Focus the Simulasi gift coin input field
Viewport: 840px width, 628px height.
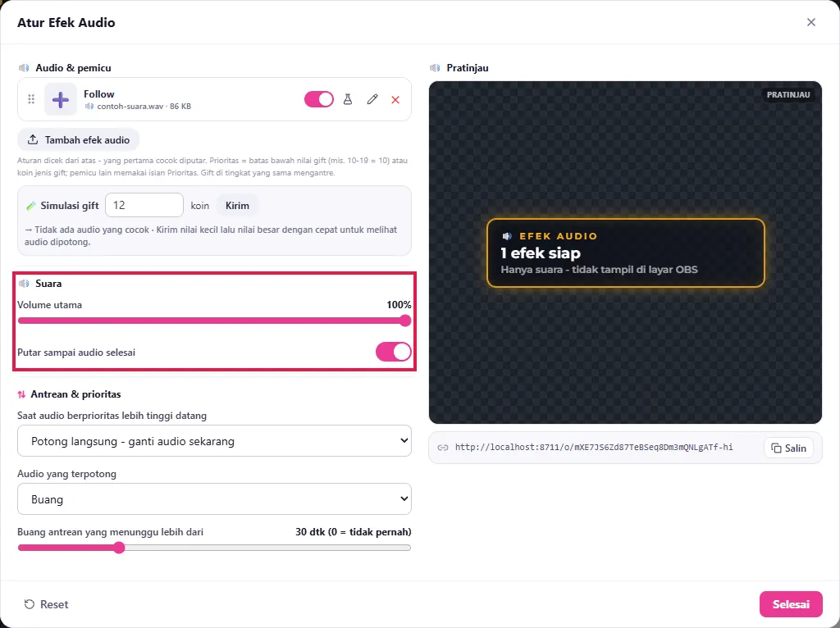point(144,205)
